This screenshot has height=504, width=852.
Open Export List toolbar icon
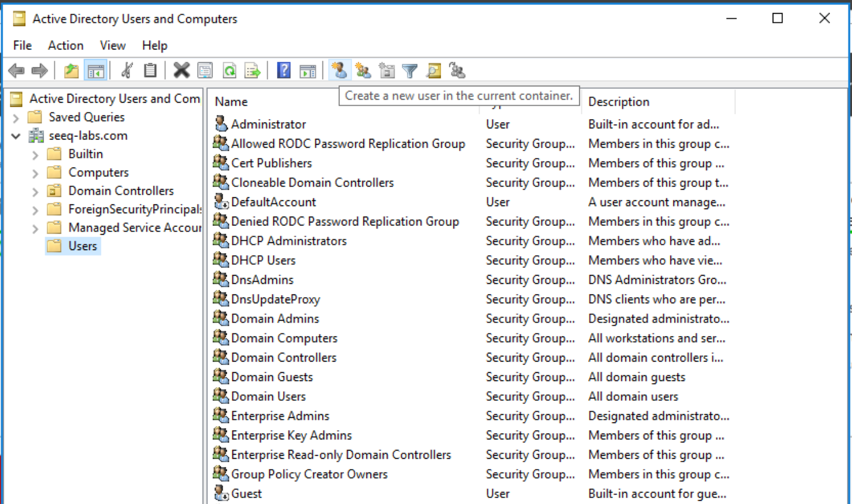252,70
